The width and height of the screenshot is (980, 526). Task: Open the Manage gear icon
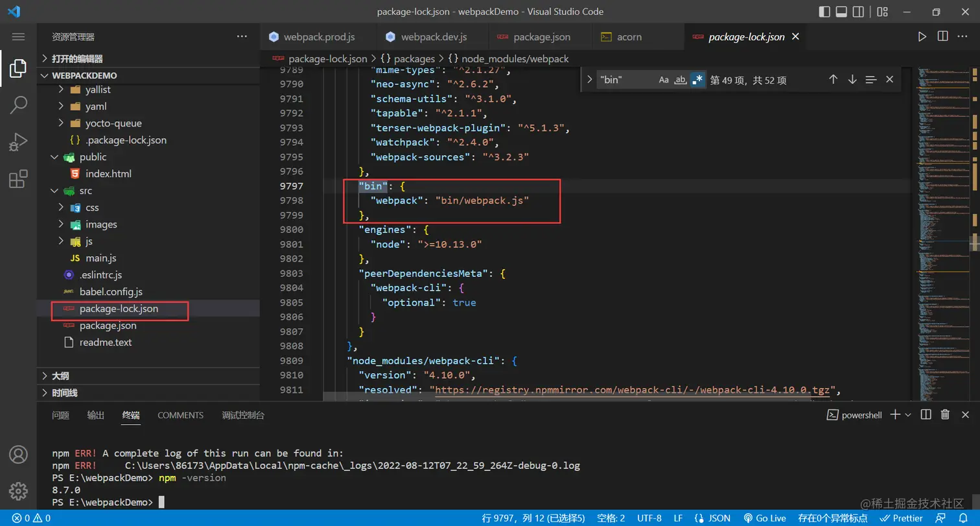[x=18, y=490]
